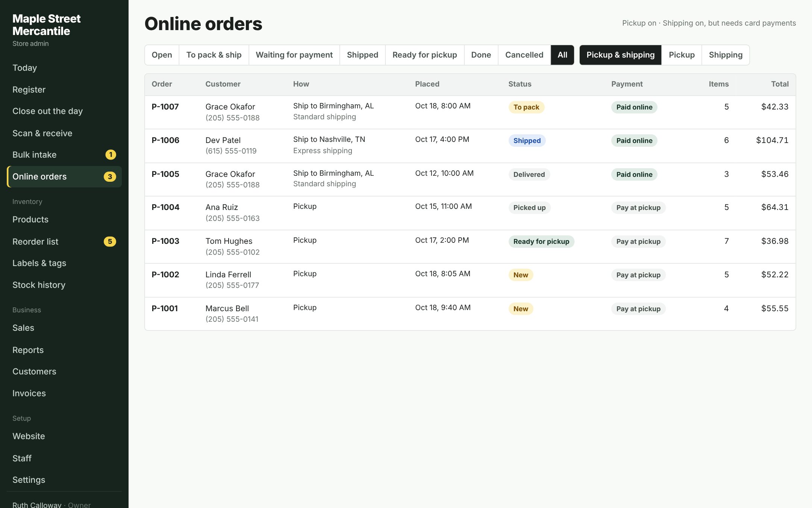Click Ready for pickup status on P-1003

click(x=541, y=242)
